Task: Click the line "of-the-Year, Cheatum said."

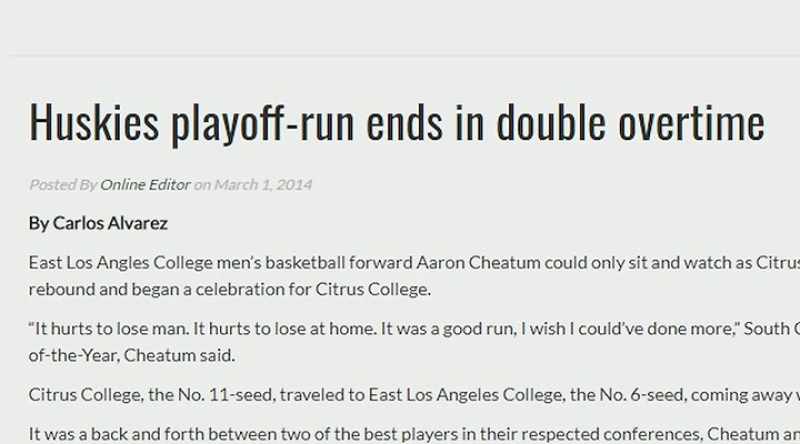Action: tap(132, 355)
